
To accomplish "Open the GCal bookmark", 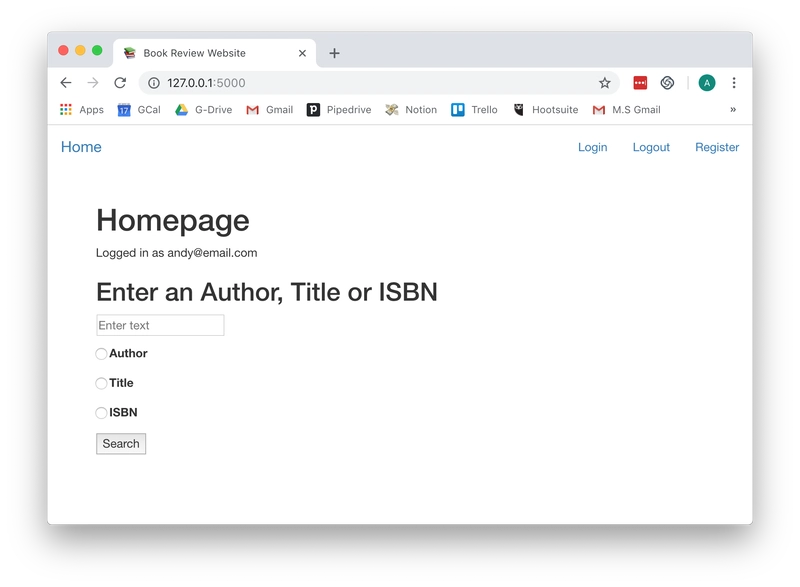I will coord(139,110).
